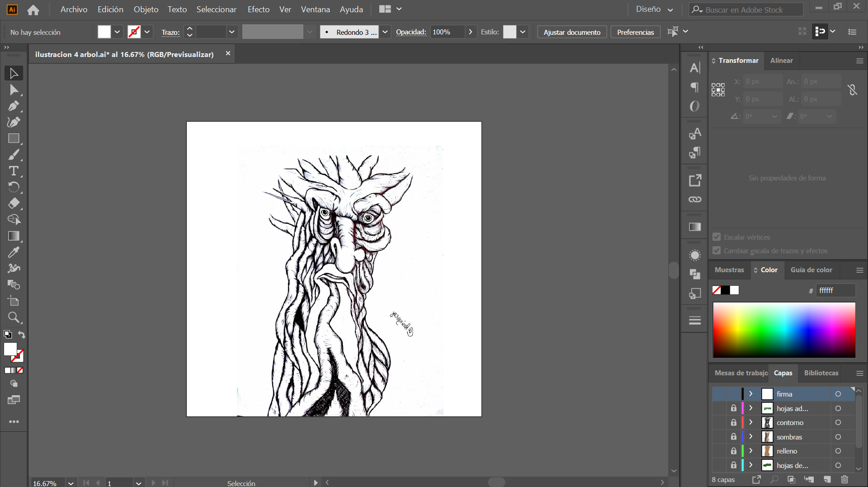Viewport: 868px width, 487px height.
Task: Click Ajustar documento button
Action: tap(572, 32)
